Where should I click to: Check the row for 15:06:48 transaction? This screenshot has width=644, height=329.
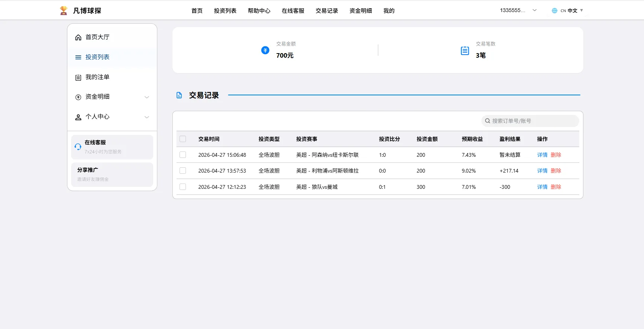pos(183,155)
